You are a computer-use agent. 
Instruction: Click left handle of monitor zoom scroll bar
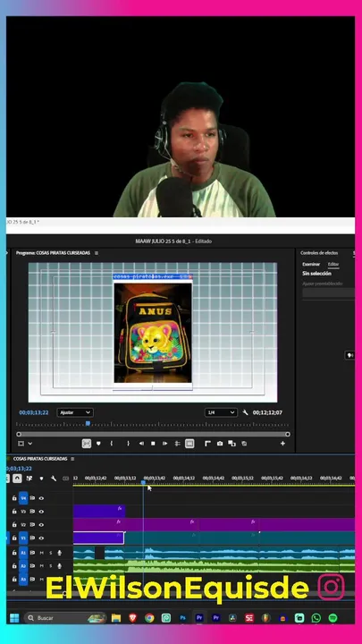[x=19, y=434]
